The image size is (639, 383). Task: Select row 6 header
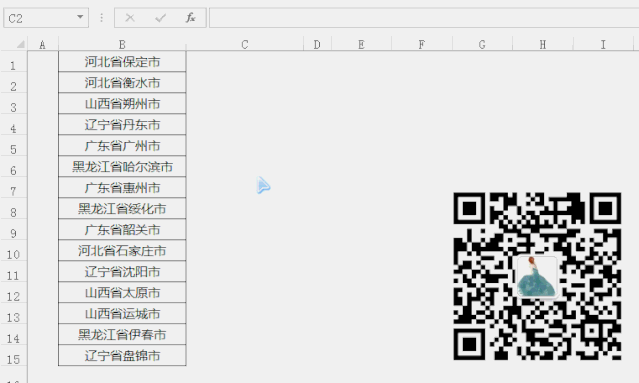tap(13, 167)
